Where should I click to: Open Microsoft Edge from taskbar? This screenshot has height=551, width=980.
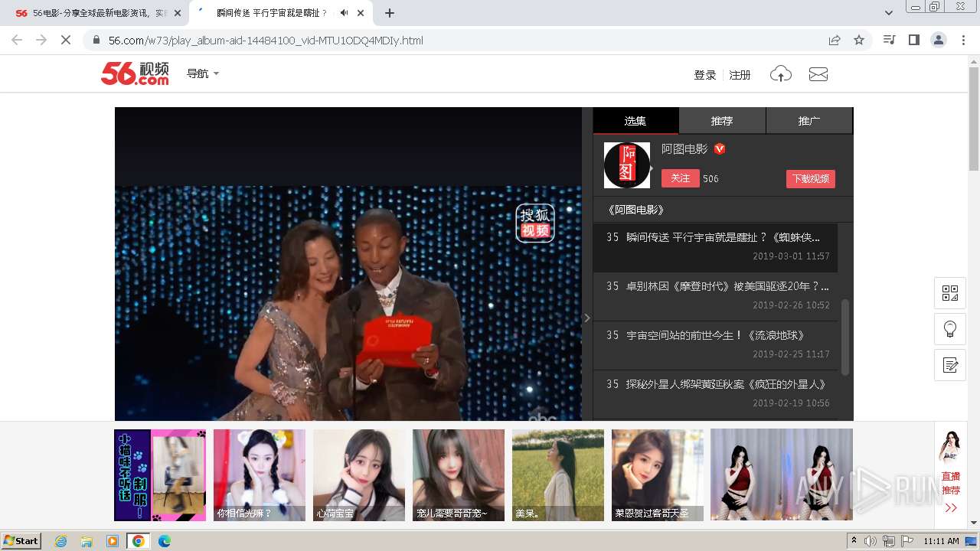coord(165,541)
